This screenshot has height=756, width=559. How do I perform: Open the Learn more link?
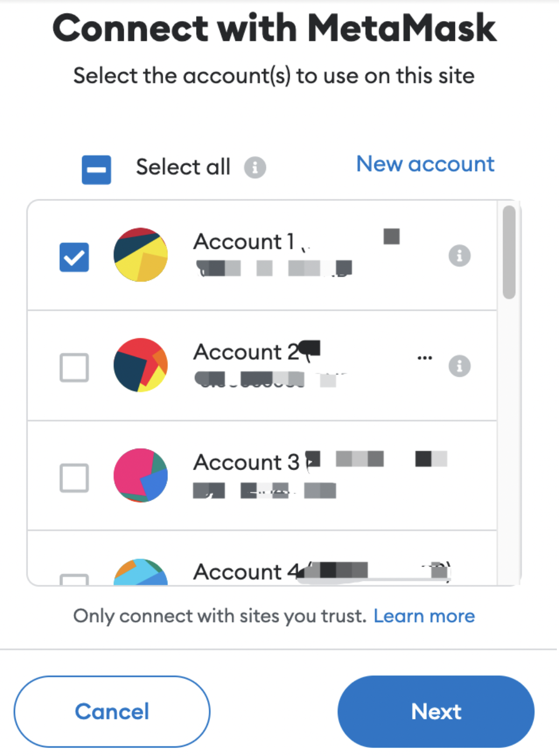click(x=424, y=616)
